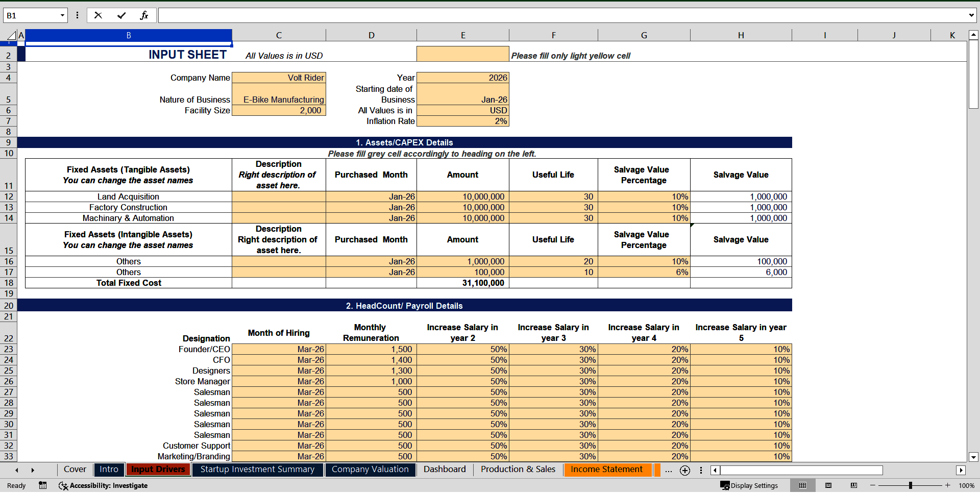980x493 pixels.
Task: Click the horizontal scroll left arrow
Action: click(715, 471)
